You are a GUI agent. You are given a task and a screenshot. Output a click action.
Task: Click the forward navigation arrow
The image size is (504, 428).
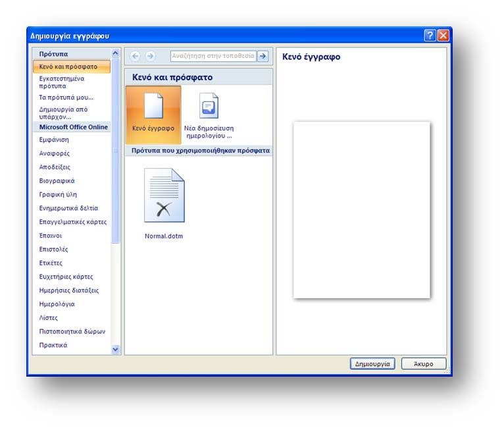click(x=150, y=56)
